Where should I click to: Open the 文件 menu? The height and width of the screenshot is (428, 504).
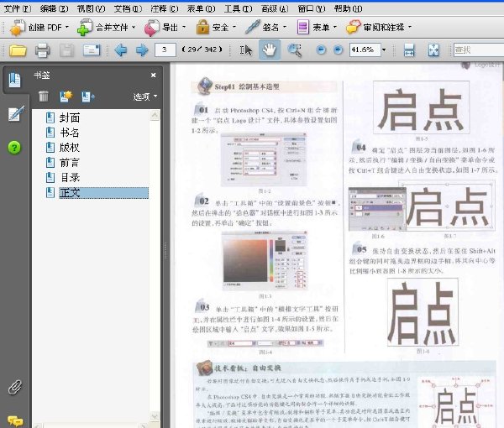pos(18,8)
